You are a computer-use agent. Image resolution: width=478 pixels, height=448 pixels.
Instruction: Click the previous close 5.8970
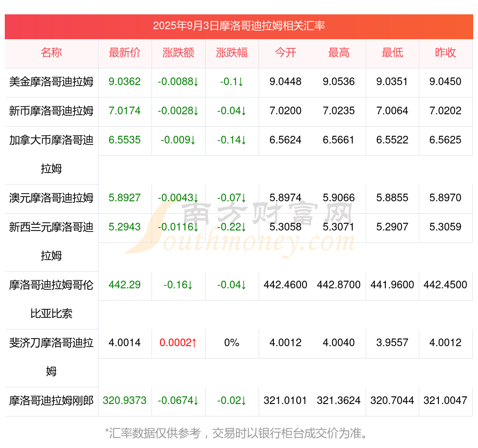pos(445,198)
